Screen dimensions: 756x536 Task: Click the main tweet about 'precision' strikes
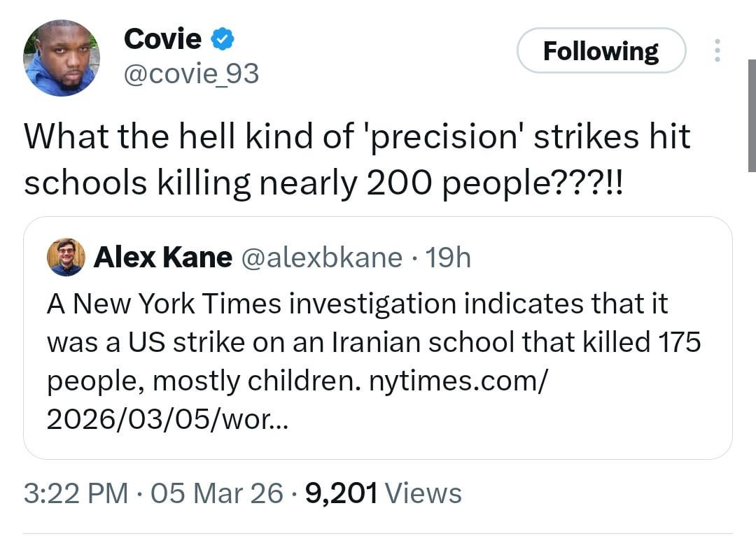click(357, 159)
